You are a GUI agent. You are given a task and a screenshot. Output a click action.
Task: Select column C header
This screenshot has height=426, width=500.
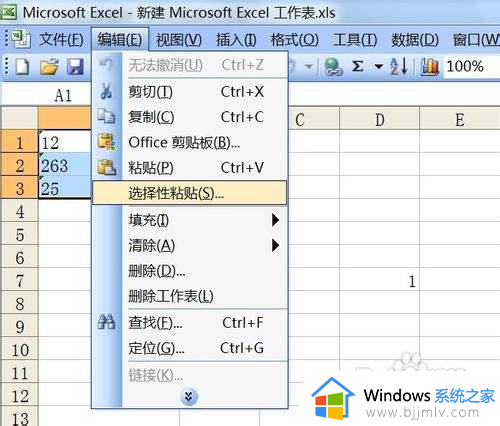tap(313, 119)
